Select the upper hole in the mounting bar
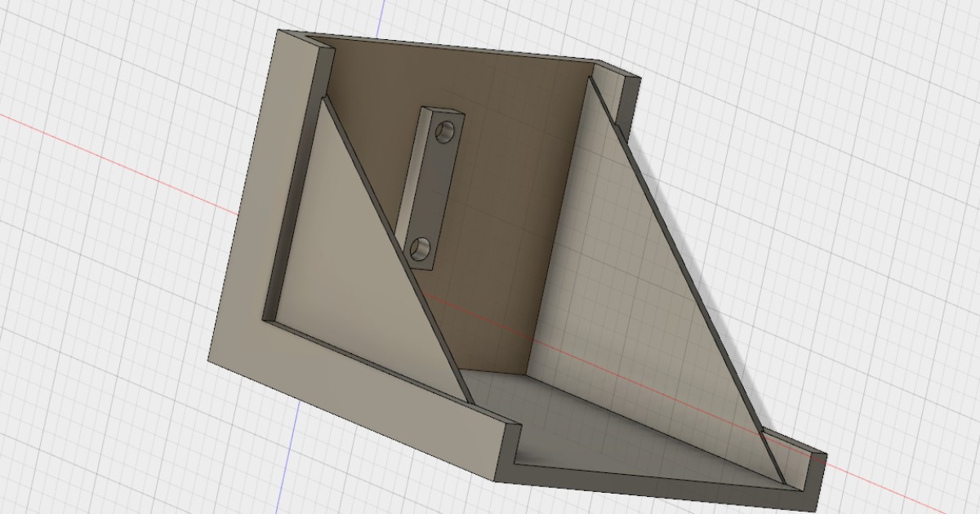This screenshot has height=514, width=980. [446, 131]
